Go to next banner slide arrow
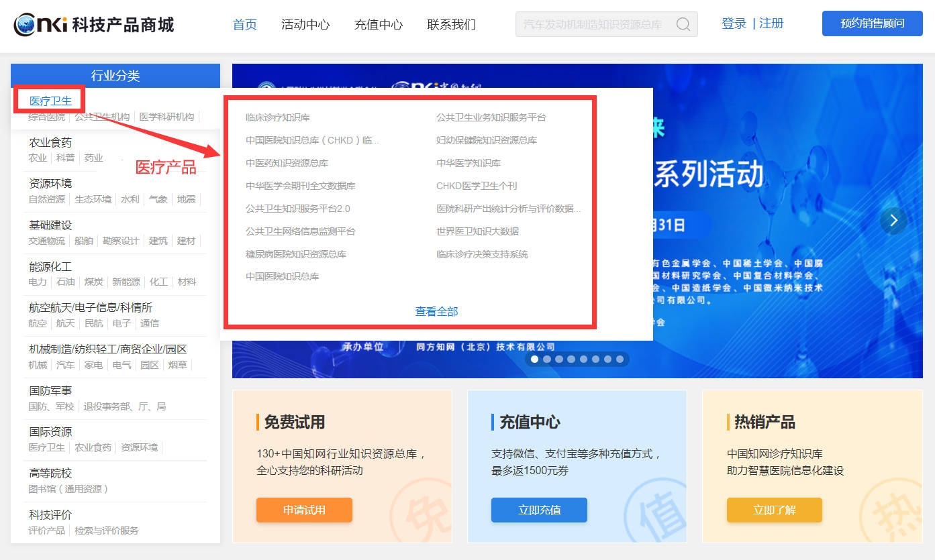935x560 pixels. coord(893,220)
